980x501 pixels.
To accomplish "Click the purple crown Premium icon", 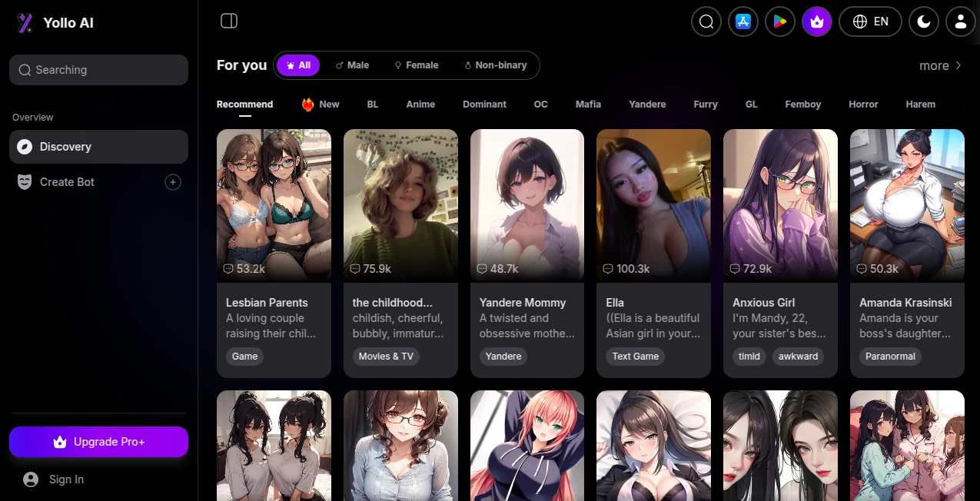I will click(x=816, y=22).
